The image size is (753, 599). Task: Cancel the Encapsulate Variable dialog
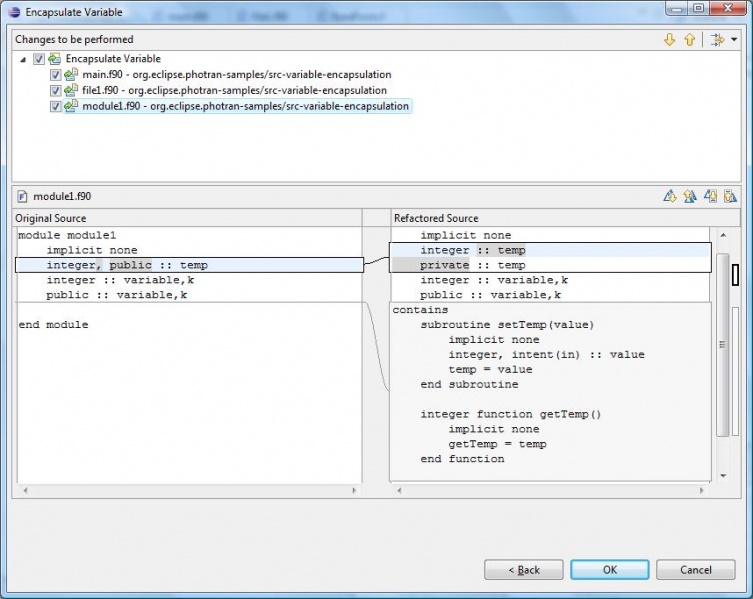[695, 570]
